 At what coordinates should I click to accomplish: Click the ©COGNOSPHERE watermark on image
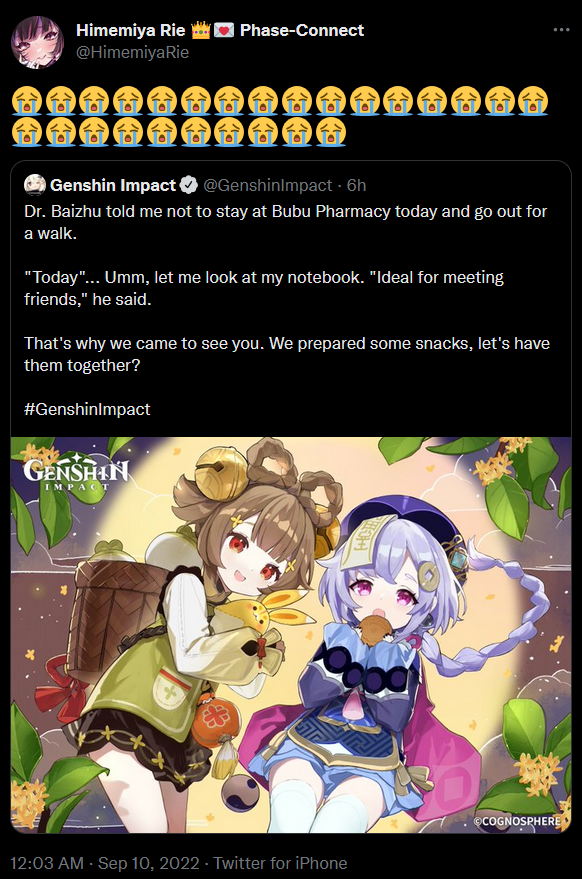click(517, 821)
